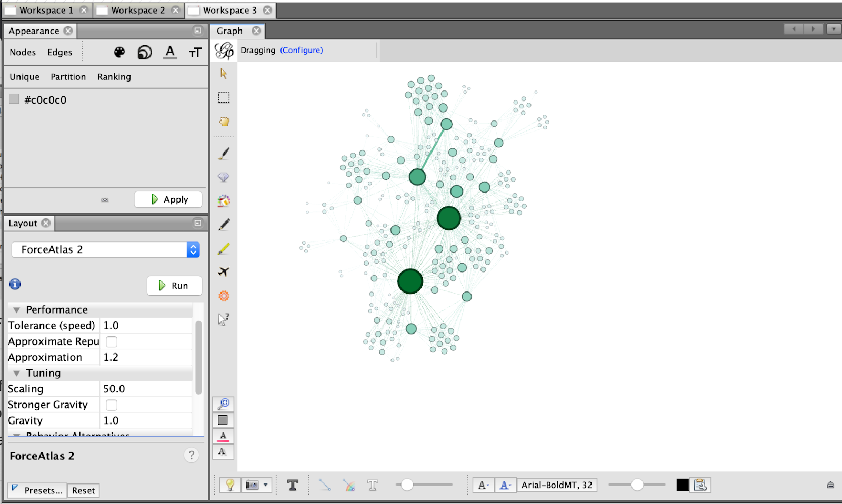Toggle show edges line button
The image size is (842, 504).
(325, 485)
